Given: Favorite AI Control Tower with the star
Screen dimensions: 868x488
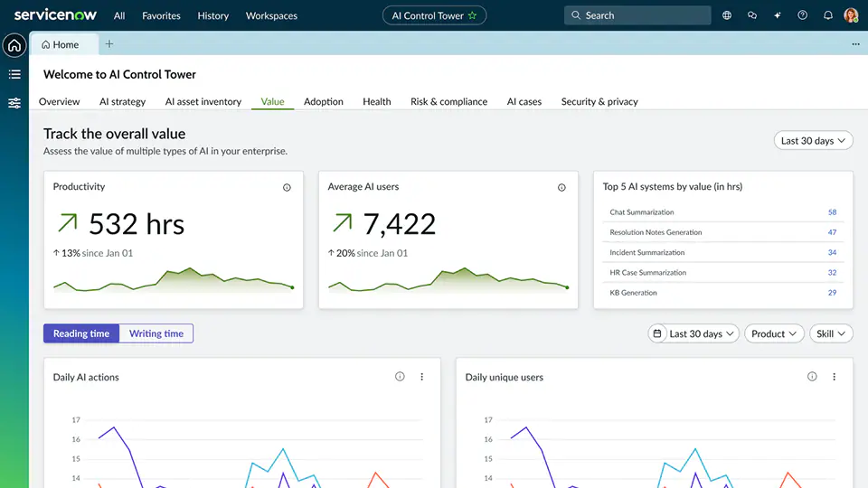Looking at the screenshot, I should 471,15.
